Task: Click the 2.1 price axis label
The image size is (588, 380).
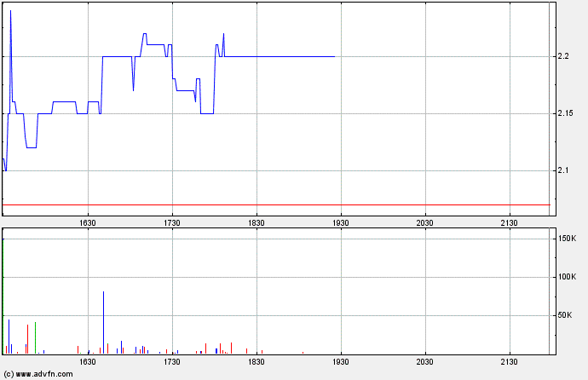Action: pyautogui.click(x=563, y=171)
